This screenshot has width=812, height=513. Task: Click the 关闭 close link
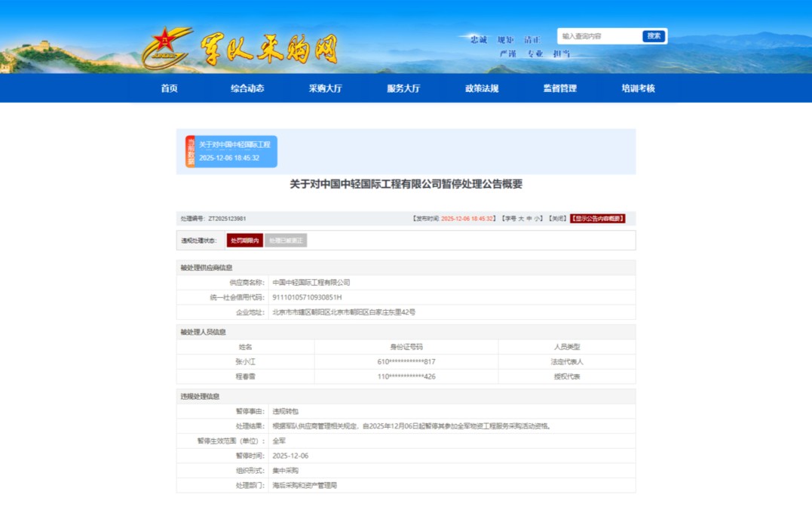click(x=557, y=219)
